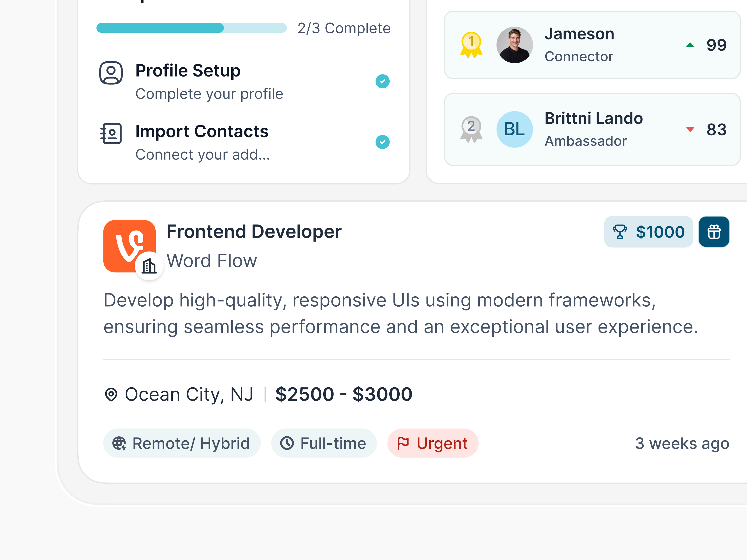The width and height of the screenshot is (747, 560).
Task: Click the building icon on company logo
Action: coord(149,266)
